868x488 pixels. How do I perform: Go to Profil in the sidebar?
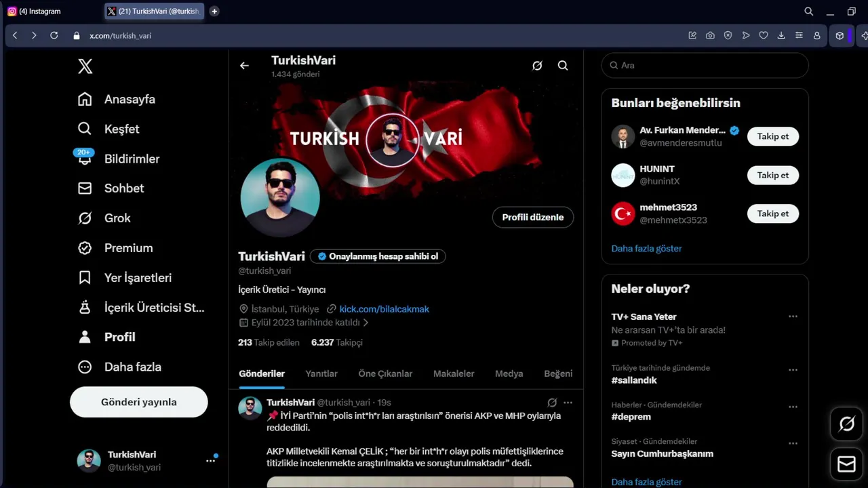click(106, 337)
